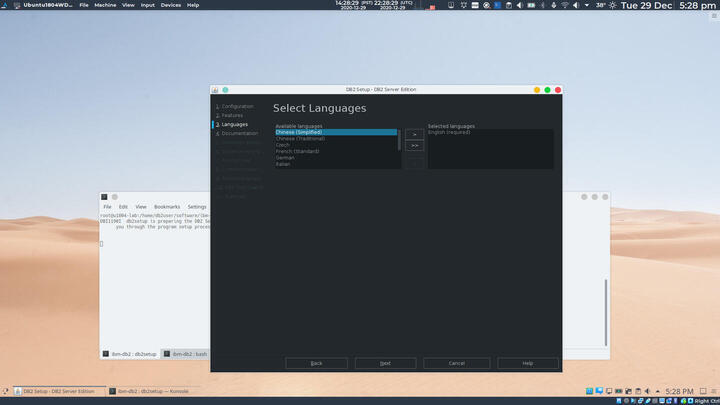Click the Back button in DB2 Setup
The height and width of the screenshot is (405, 720).
(x=316, y=363)
